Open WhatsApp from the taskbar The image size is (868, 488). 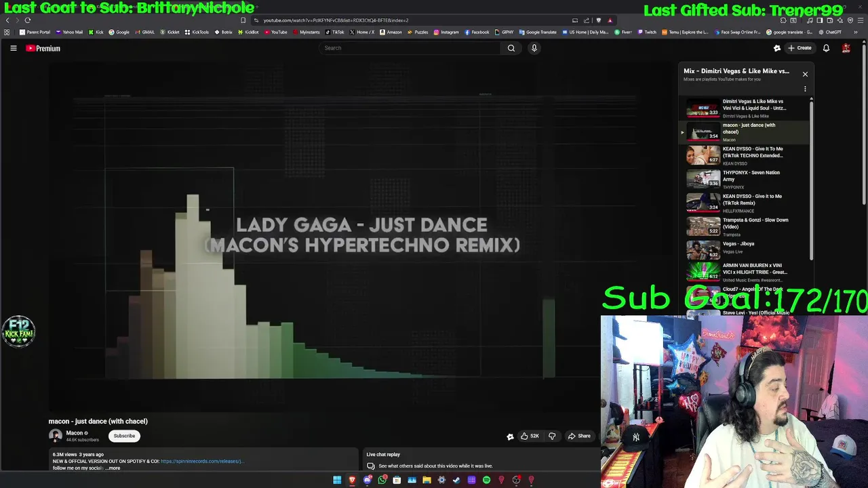pyautogui.click(x=382, y=480)
